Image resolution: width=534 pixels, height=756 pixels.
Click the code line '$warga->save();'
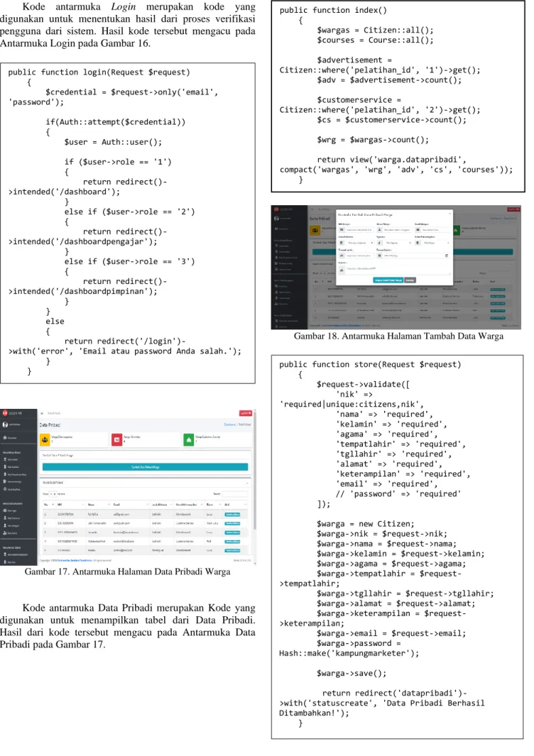click(352, 673)
